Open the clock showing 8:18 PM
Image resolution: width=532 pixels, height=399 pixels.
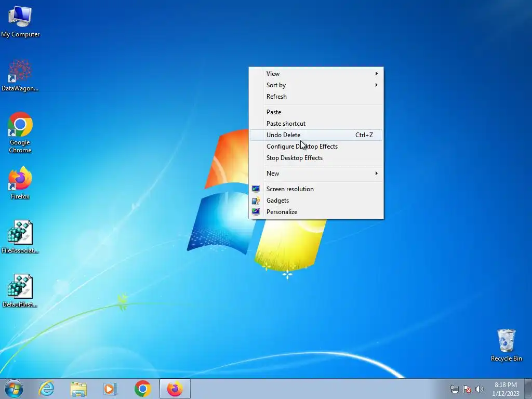(x=506, y=389)
